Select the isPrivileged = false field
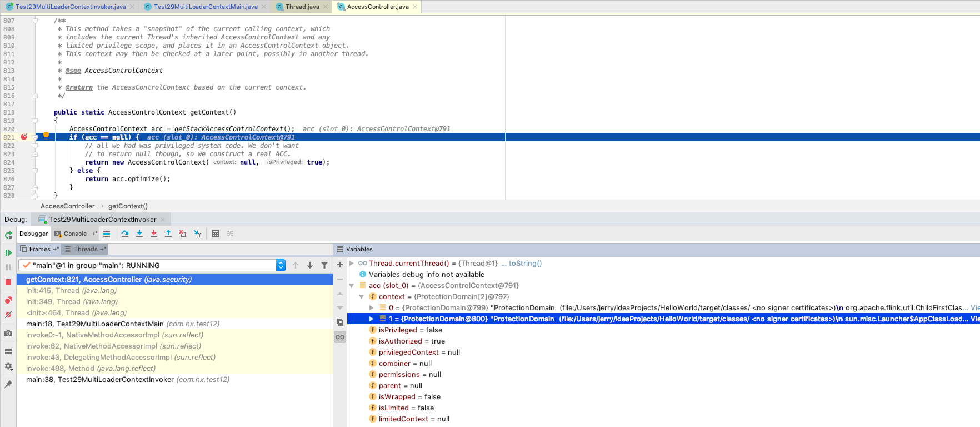 click(411, 330)
